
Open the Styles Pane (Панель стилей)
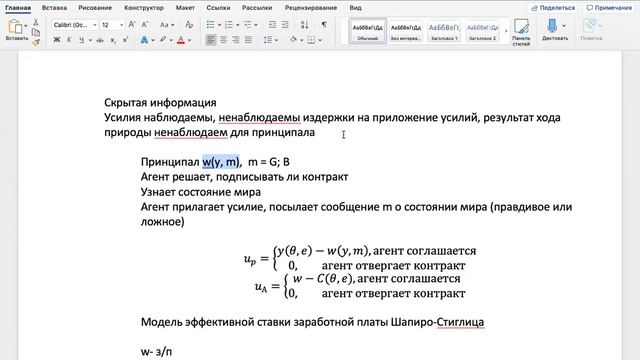tap(521, 32)
